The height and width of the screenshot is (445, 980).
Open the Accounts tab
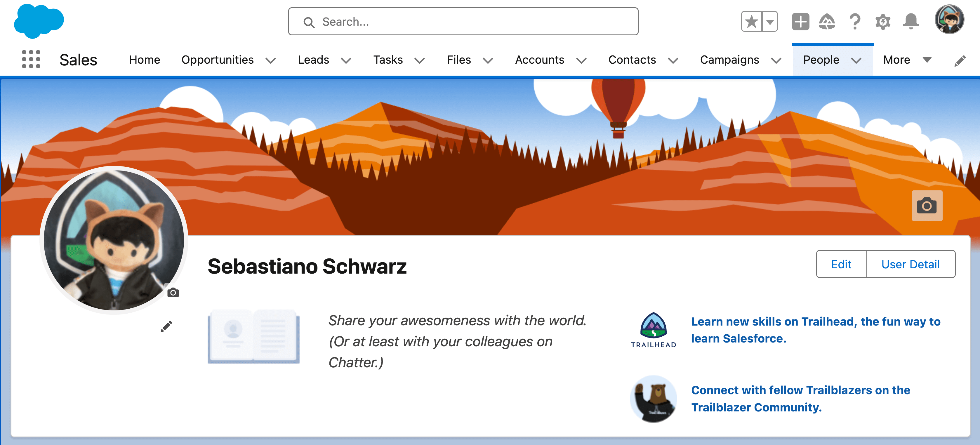click(539, 60)
